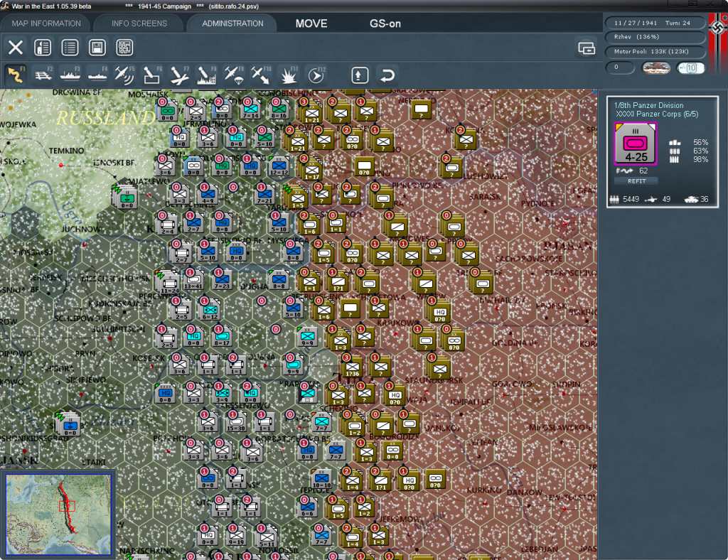Viewport: 728px width, 560px height.
Task: Select the 8-16 green unit counter on the map
Action: (279, 110)
